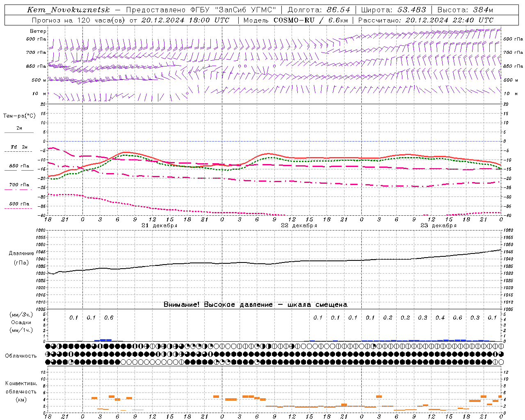The image size is (525, 420).
Task: Click the Внимание! Высокое давление warning text
Action: click(x=256, y=304)
